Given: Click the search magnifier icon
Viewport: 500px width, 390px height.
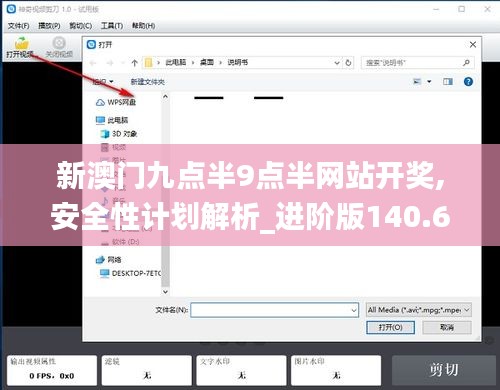Looking at the screenshot, I should coord(466,62).
